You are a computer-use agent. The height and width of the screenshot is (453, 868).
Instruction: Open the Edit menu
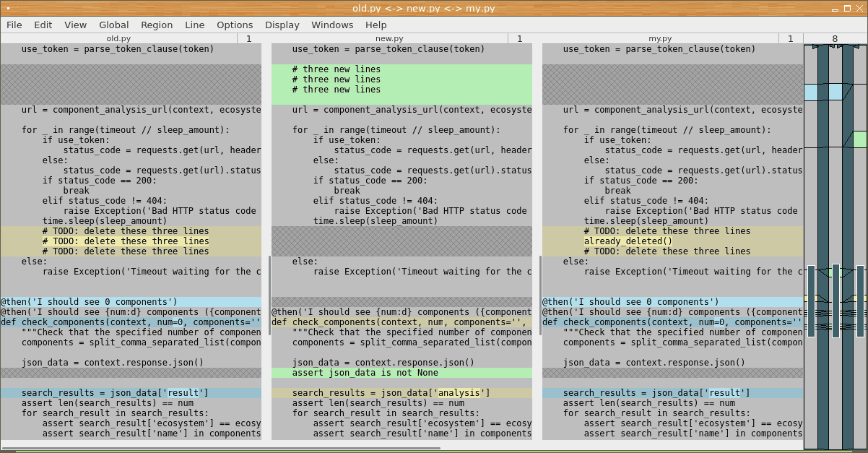click(x=43, y=25)
